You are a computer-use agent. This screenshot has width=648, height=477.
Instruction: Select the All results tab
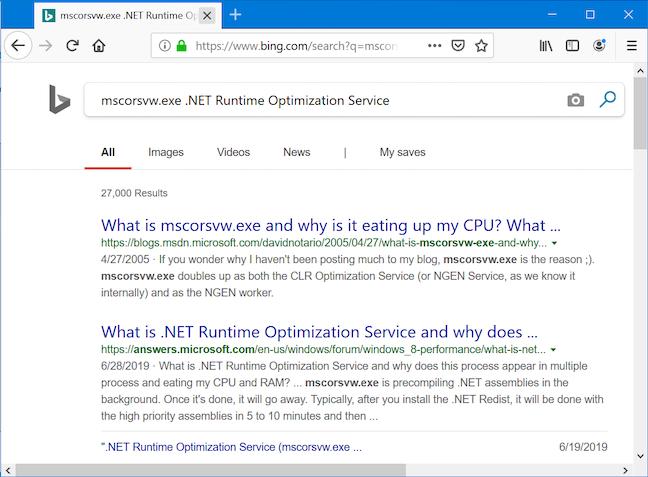(108, 152)
